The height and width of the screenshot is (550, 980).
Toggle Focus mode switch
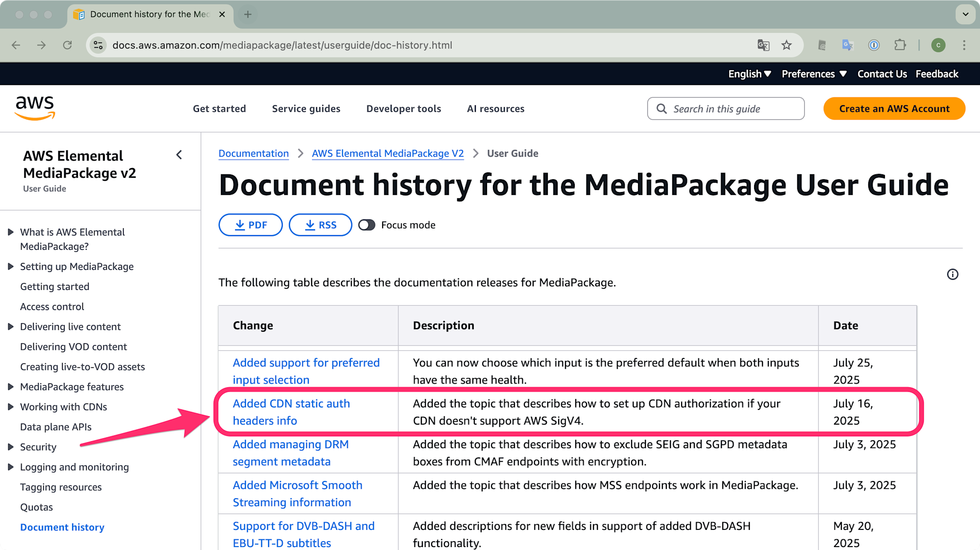click(x=367, y=225)
